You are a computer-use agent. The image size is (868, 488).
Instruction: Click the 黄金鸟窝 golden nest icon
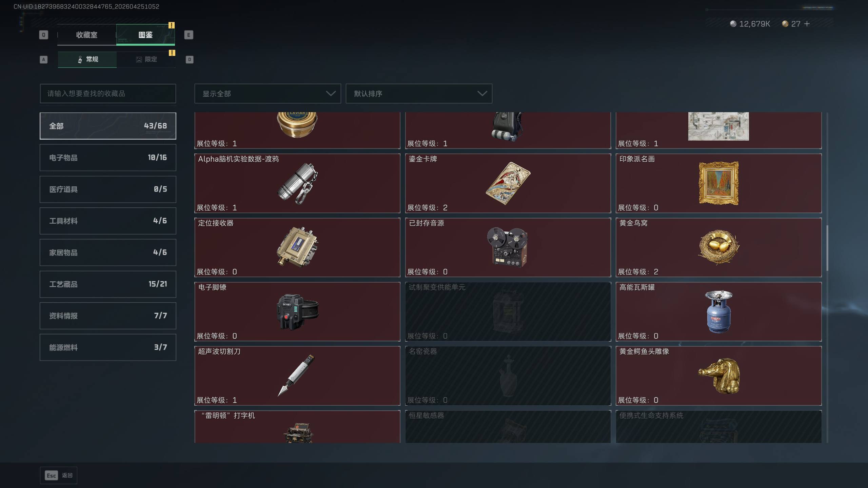(718, 247)
